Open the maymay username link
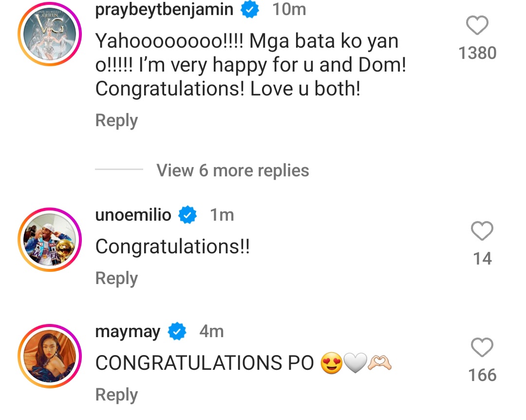526x420 pixels. pyautogui.click(x=128, y=332)
